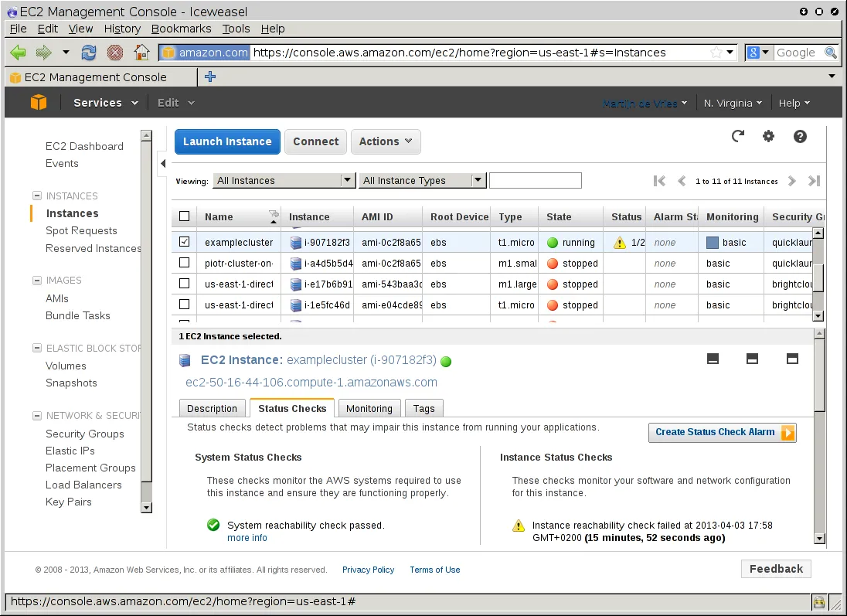Open the Actions dropdown button
Screen dimensions: 847x616
click(386, 141)
